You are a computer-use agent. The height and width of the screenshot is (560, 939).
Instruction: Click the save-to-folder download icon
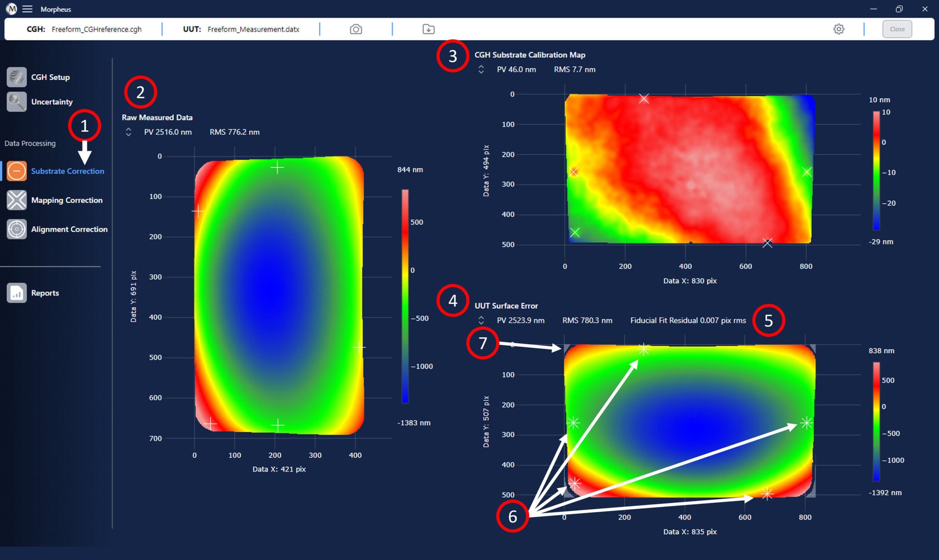click(x=428, y=29)
